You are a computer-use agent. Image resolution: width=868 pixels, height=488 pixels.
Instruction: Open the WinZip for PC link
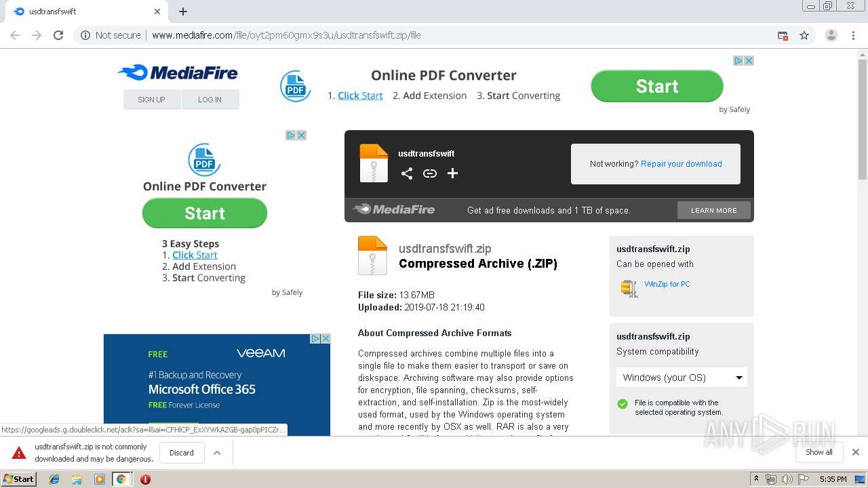point(667,284)
